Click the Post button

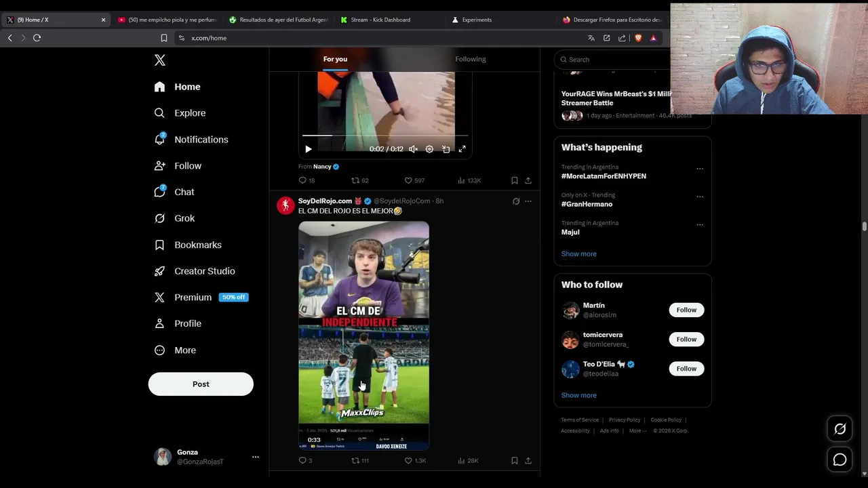tap(201, 384)
